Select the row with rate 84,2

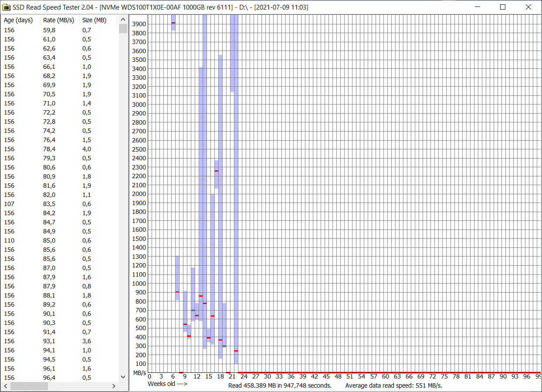(60, 213)
